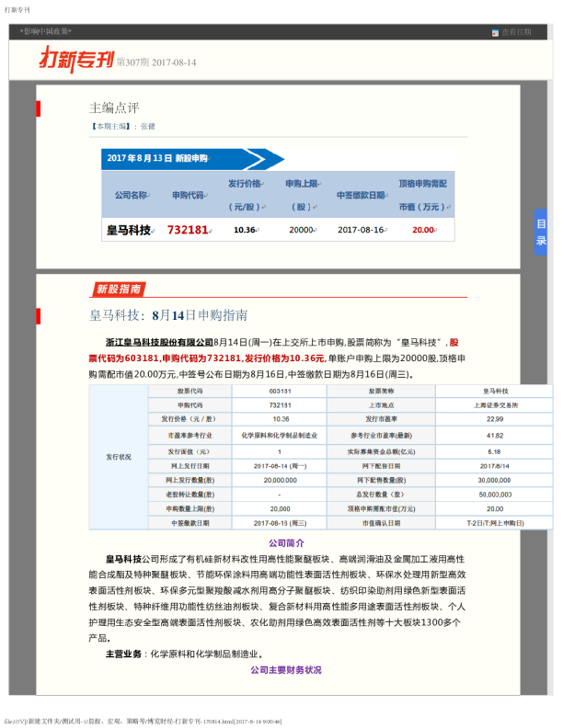Viewport: 563px width, 728px height.
Task: Open the 查看往期 past issues link
Action: point(516,32)
